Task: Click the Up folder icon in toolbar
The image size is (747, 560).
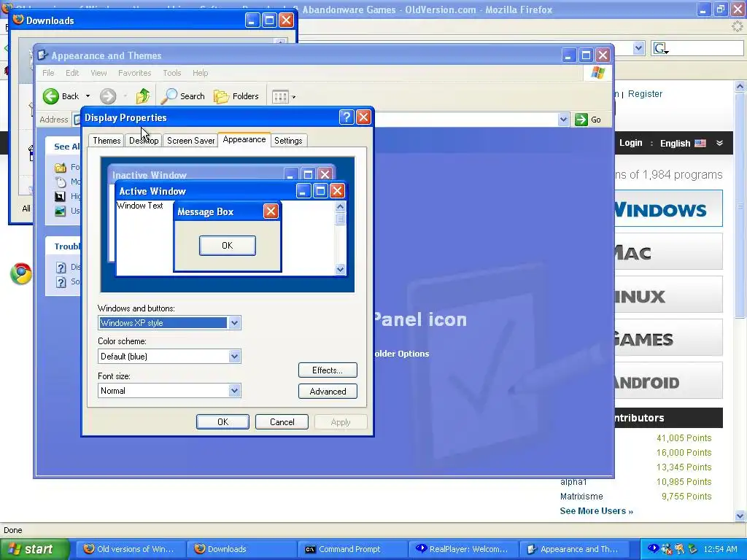Action: click(x=142, y=96)
